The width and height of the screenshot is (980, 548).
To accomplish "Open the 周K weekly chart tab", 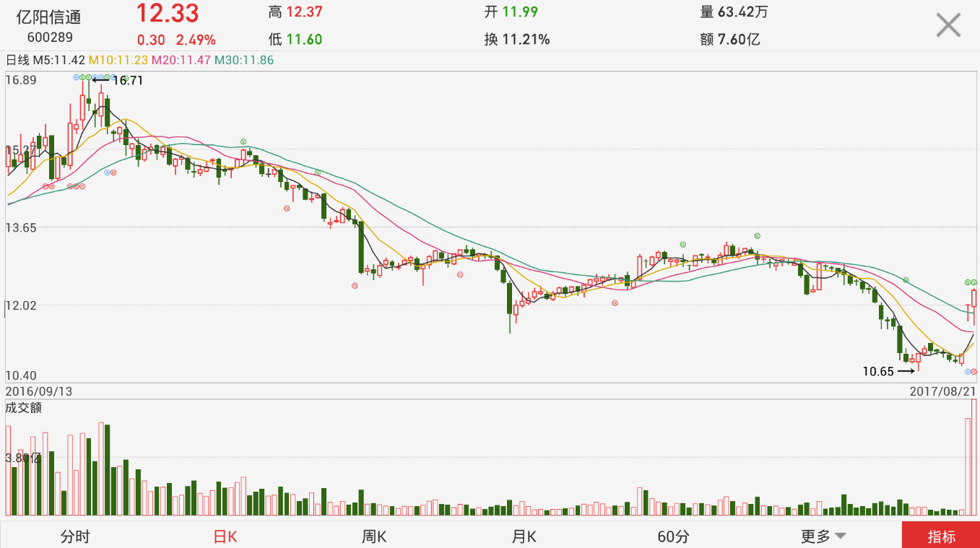I will 374,536.
